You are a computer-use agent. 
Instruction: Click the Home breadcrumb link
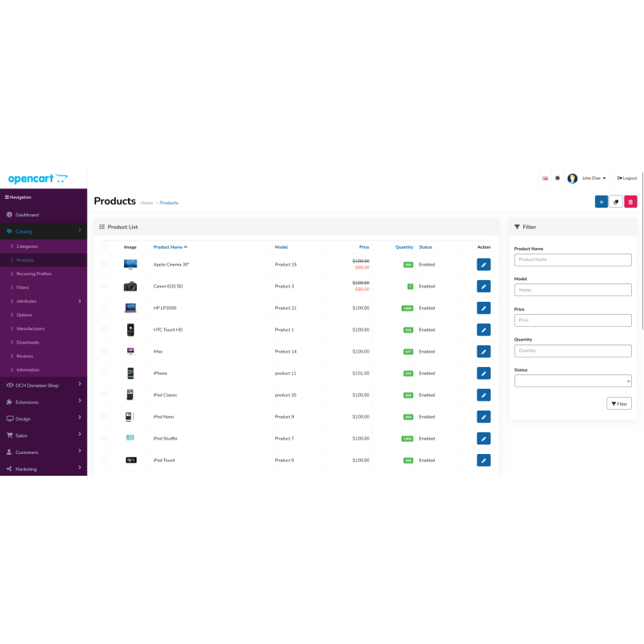click(x=147, y=203)
